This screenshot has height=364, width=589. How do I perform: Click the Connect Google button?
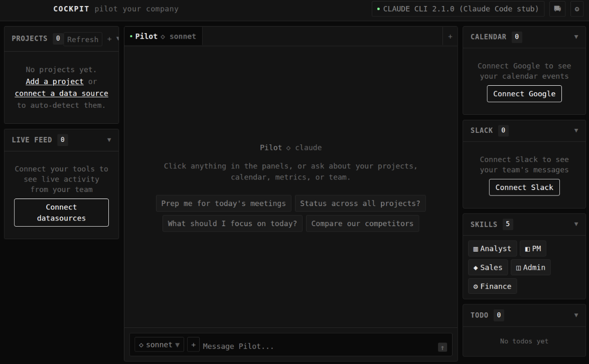point(524,94)
